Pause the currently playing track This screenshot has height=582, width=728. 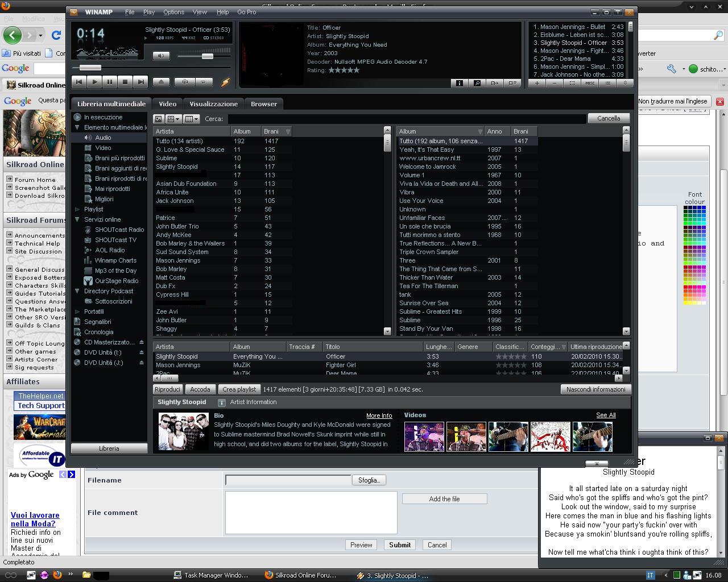pyautogui.click(x=110, y=82)
